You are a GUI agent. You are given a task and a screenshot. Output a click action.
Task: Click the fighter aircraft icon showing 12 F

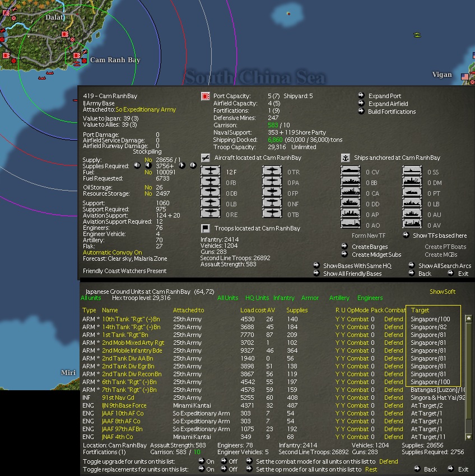[x=211, y=172]
